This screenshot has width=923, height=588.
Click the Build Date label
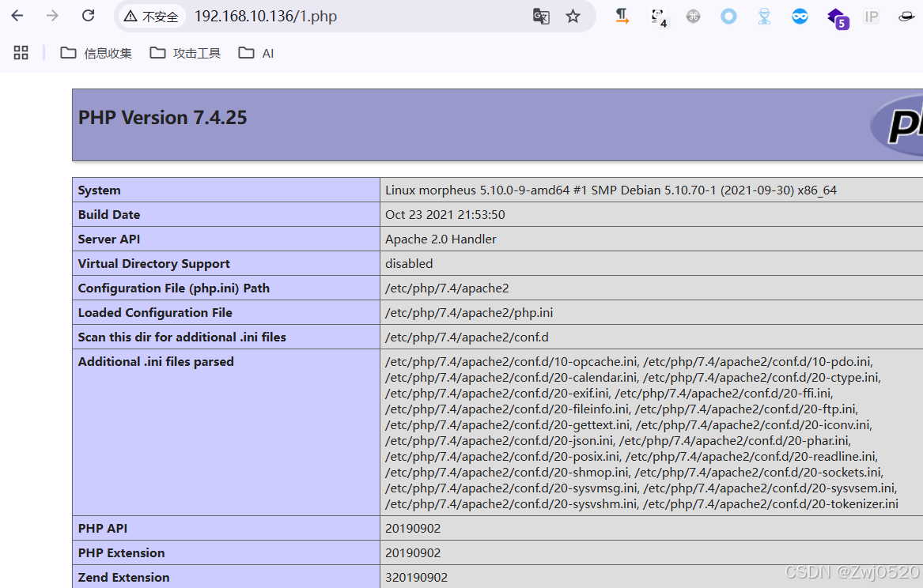tap(109, 215)
